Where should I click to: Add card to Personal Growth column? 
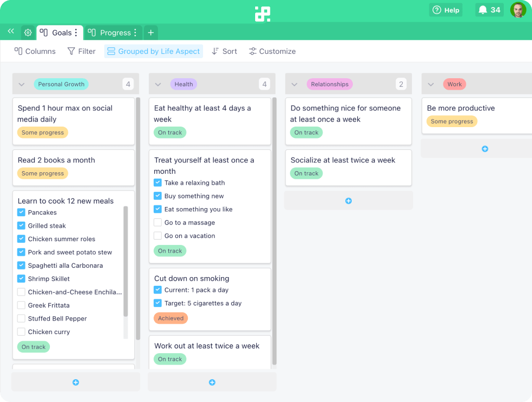click(x=75, y=382)
